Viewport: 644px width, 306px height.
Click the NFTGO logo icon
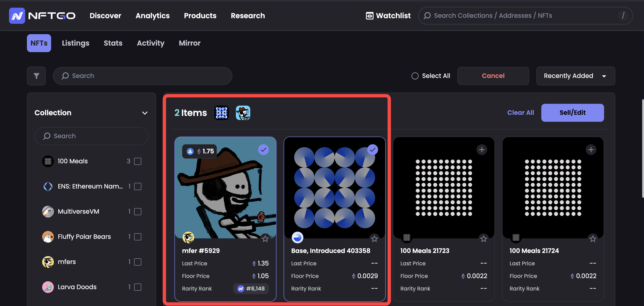pos(17,16)
